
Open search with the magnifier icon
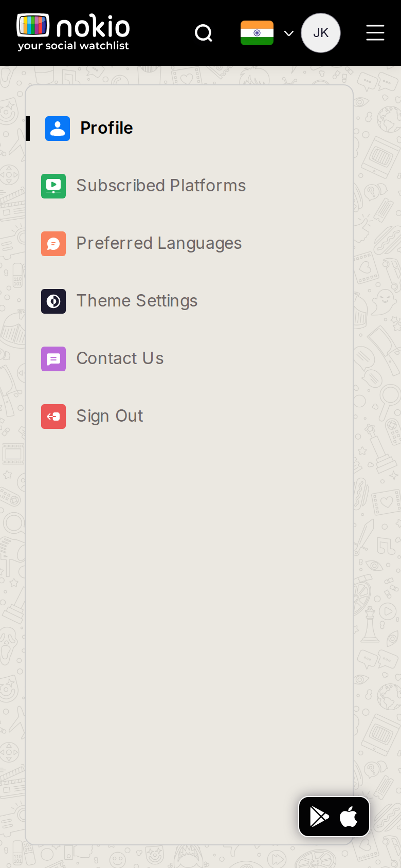(204, 33)
